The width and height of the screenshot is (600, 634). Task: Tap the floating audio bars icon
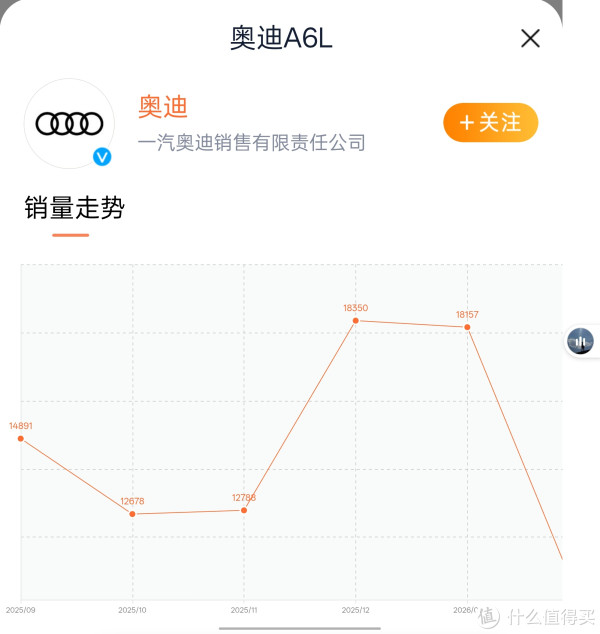pos(580,342)
